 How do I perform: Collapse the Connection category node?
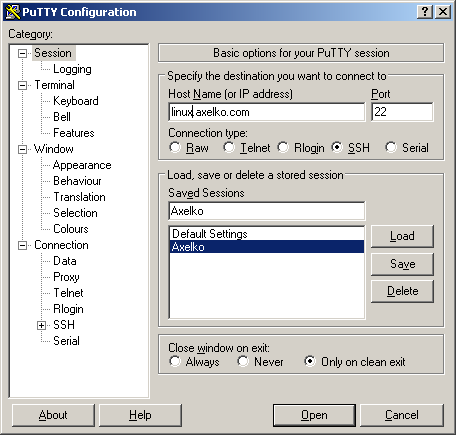22,245
